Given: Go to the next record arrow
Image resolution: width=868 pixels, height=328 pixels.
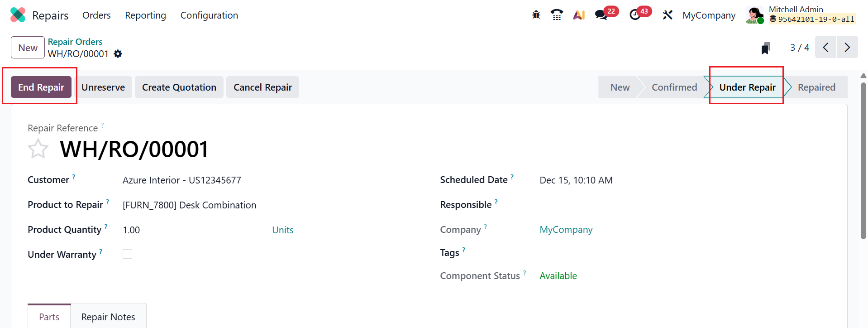Looking at the screenshot, I should coord(847,47).
